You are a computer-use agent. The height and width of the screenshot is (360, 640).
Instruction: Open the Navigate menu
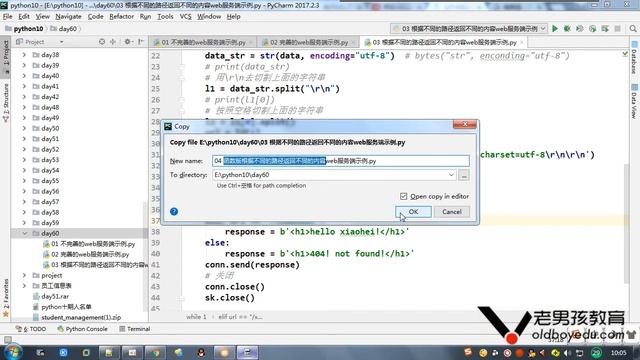pos(68,16)
